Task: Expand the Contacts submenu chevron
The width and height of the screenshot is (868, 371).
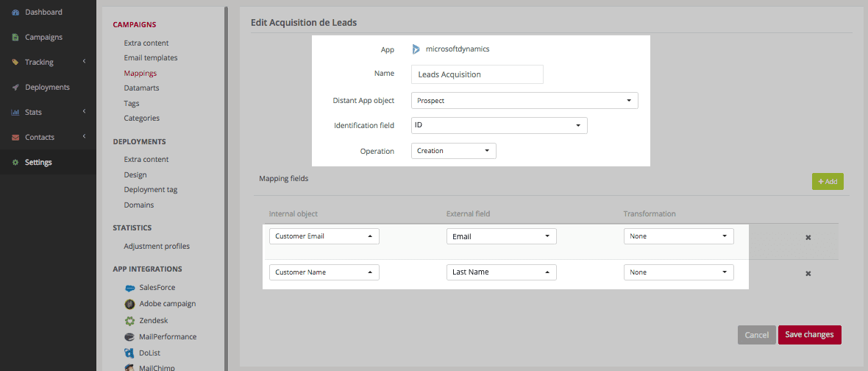Action: click(84, 137)
